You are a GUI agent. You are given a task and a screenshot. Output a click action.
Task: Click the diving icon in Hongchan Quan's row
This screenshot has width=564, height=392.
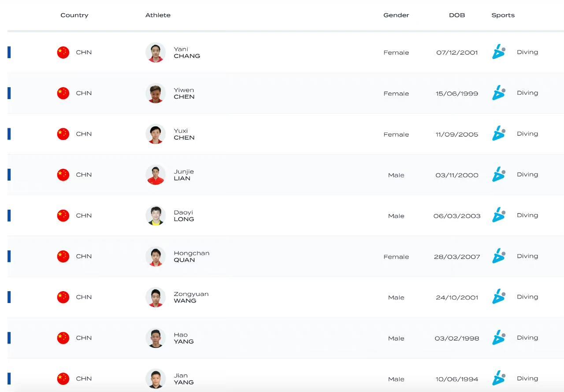pyautogui.click(x=498, y=256)
